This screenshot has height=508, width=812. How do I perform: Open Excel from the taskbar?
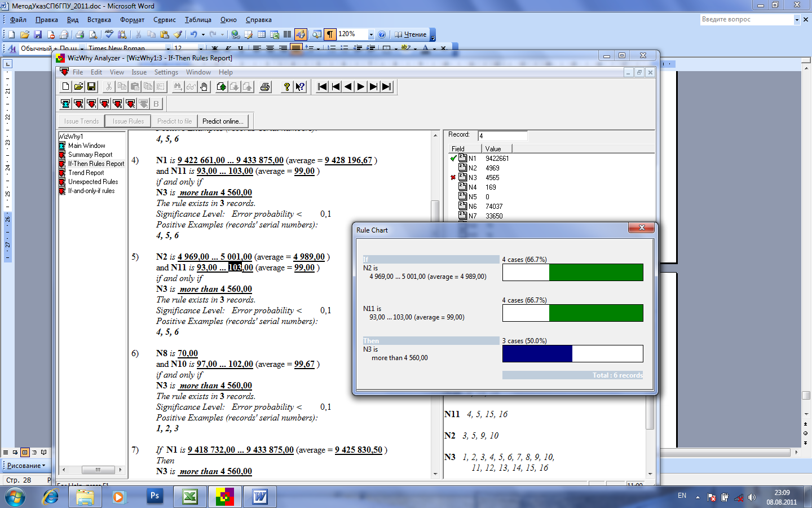tap(190, 497)
